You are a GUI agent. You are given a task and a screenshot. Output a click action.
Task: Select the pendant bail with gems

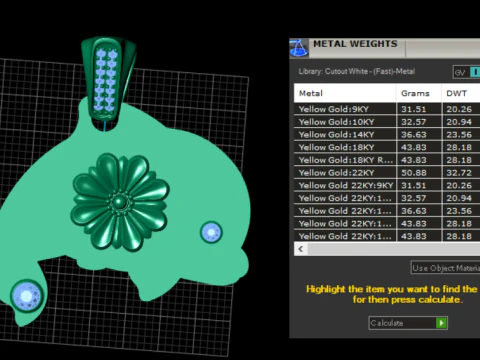tap(108, 80)
